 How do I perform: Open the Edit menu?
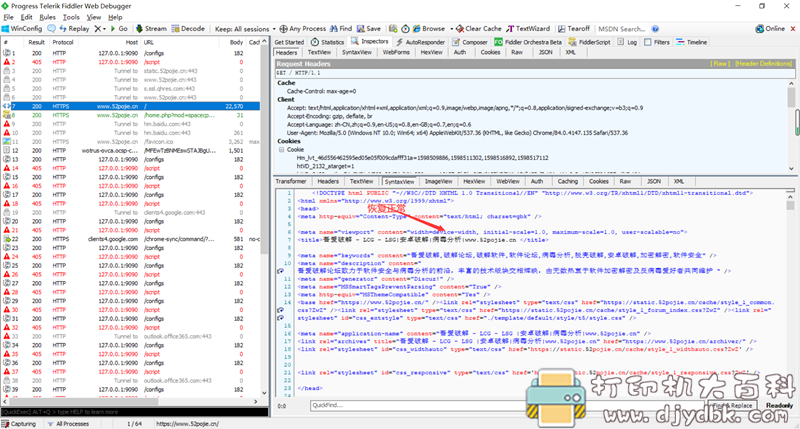27,17
